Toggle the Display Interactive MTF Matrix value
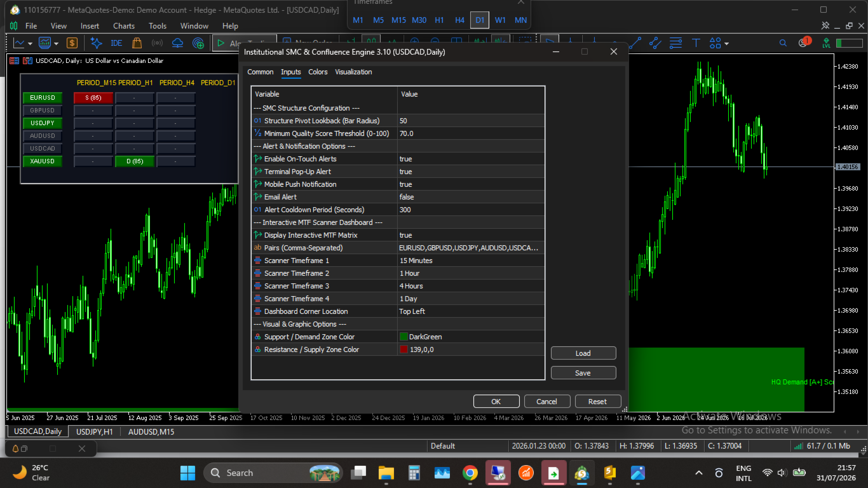This screenshot has width=868, height=488. (x=471, y=235)
